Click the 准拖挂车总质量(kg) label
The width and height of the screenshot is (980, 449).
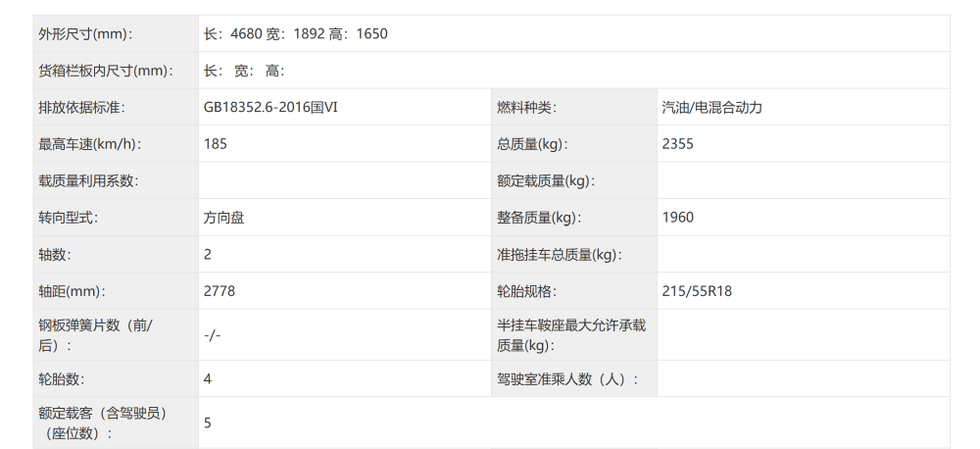pyautogui.click(x=560, y=255)
